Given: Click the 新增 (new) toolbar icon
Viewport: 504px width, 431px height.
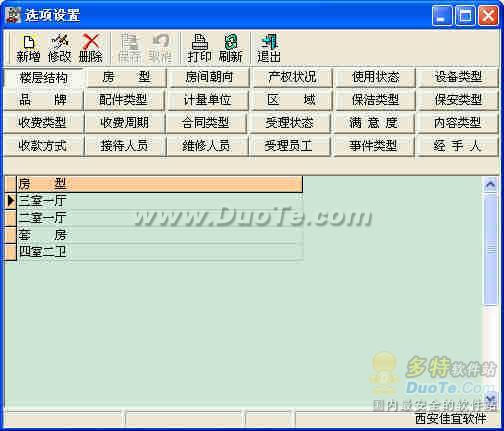Looking at the screenshot, I should tap(28, 48).
